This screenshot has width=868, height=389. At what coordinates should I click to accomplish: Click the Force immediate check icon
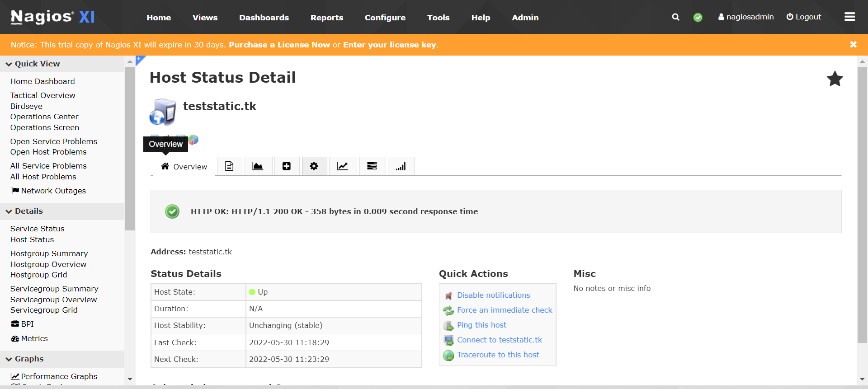[448, 310]
